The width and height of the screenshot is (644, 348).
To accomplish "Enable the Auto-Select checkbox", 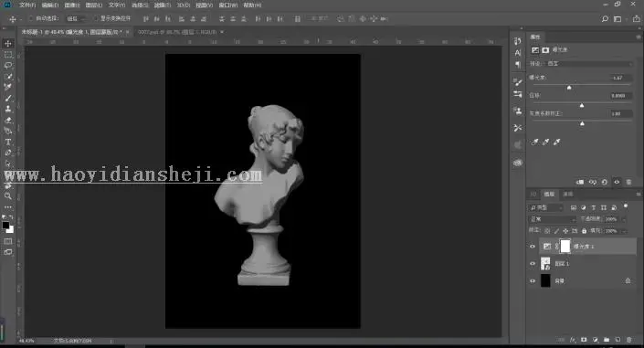I will pyautogui.click(x=31, y=18).
